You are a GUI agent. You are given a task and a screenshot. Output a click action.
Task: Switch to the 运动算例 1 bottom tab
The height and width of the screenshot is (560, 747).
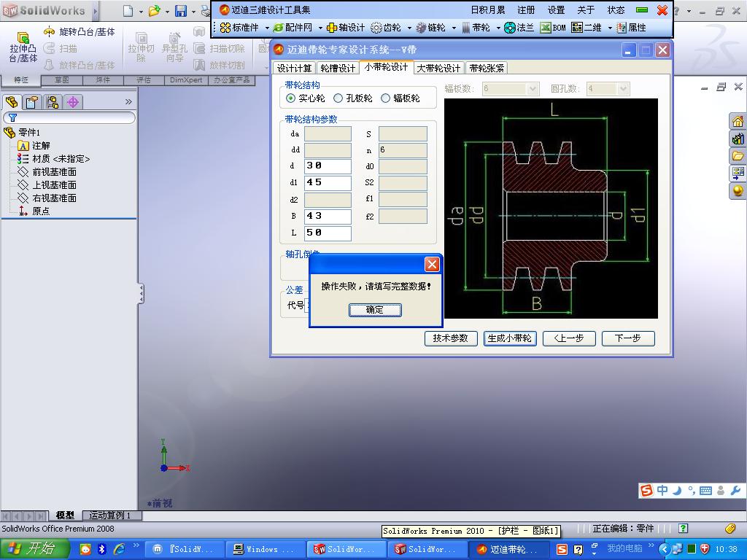click(x=112, y=516)
